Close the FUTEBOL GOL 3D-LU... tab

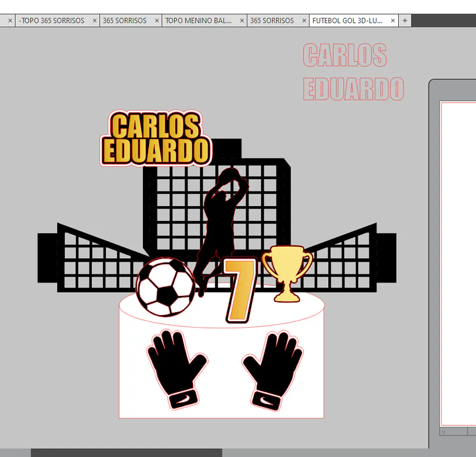393,21
